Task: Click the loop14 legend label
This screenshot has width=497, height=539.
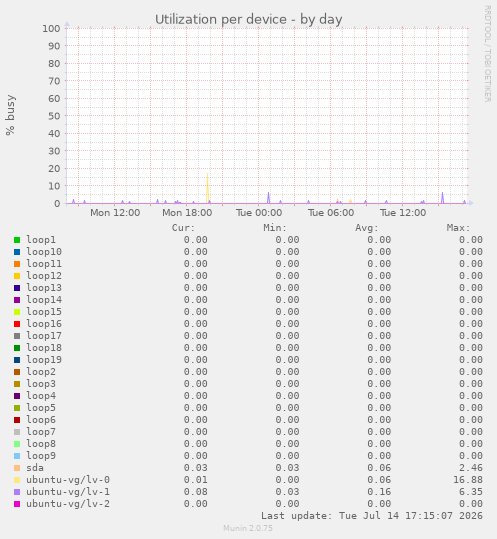Action: 44,300
